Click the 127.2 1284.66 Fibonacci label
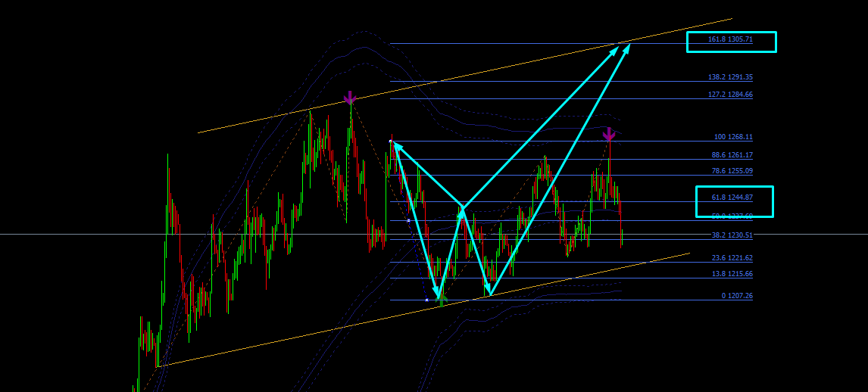This screenshot has width=868, height=392. (x=731, y=95)
